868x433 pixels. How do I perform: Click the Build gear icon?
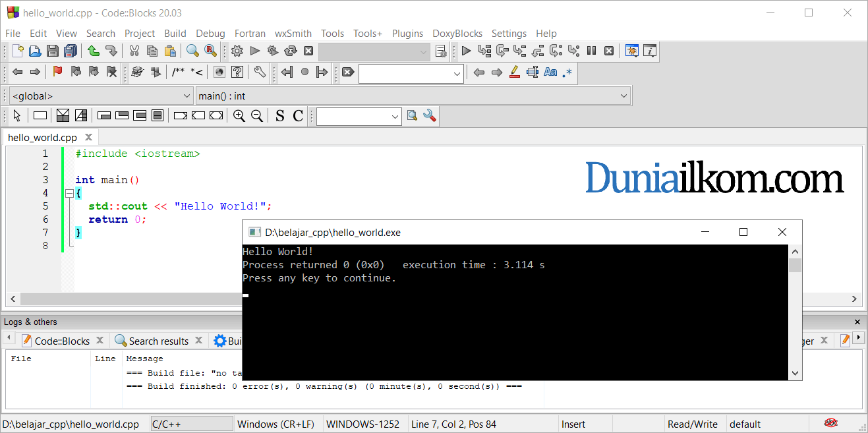[x=237, y=51]
